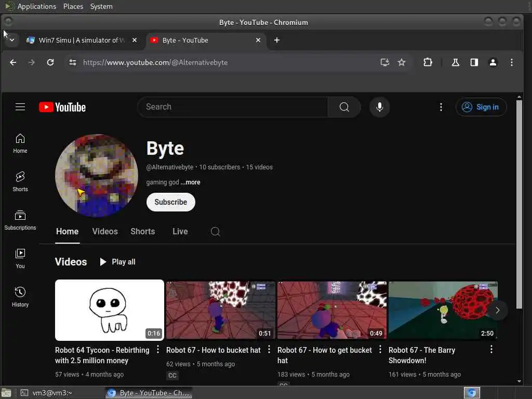This screenshot has width=532, height=399.
Task: Search within the channel using the magnifier icon
Action: click(215, 232)
